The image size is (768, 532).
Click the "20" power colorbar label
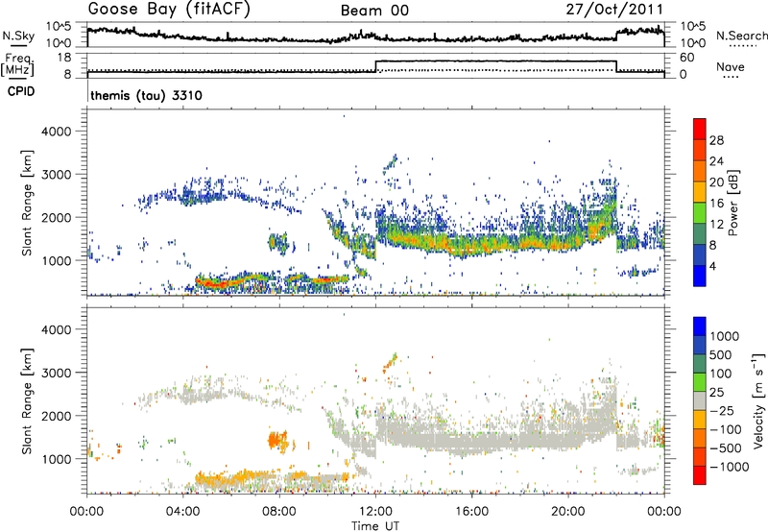point(716,182)
